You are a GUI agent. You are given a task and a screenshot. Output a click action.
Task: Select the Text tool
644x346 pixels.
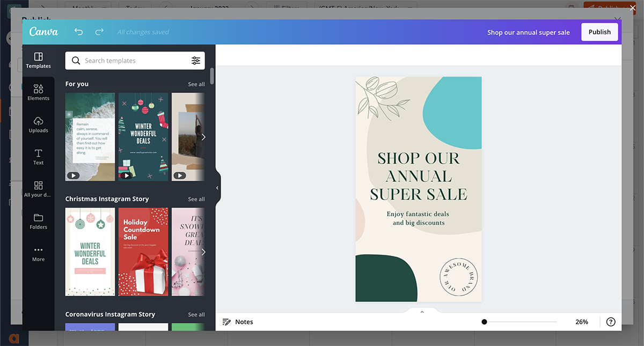[x=38, y=157]
